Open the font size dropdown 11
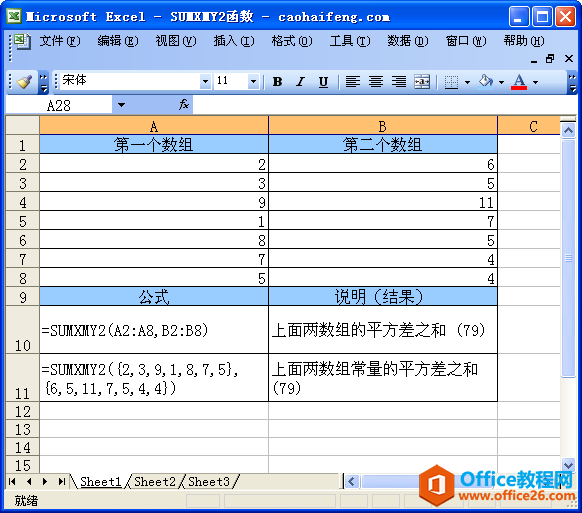 (254, 81)
